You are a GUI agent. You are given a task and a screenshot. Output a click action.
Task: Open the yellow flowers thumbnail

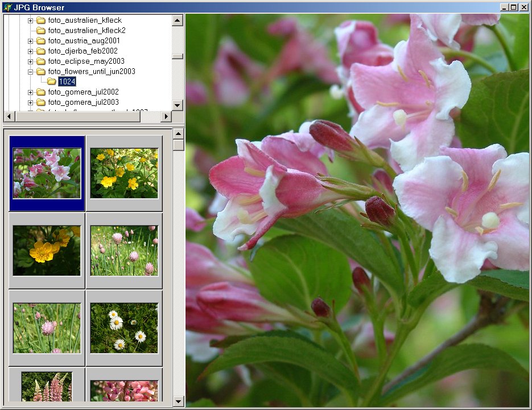124,171
